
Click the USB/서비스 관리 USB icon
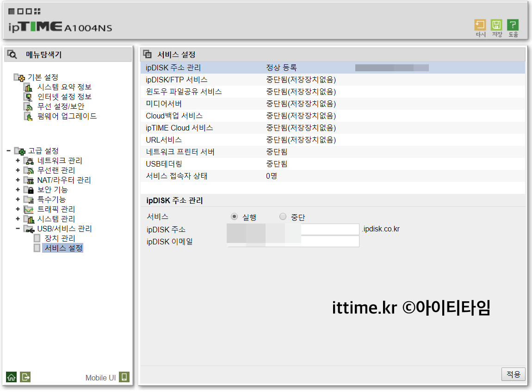point(29,229)
